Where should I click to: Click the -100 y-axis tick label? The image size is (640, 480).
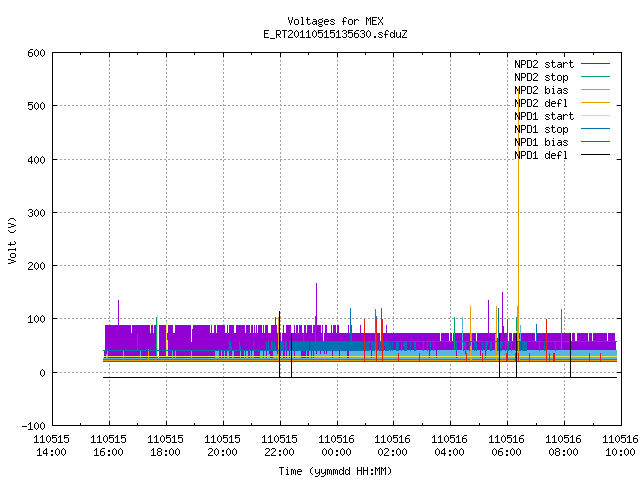33,426
